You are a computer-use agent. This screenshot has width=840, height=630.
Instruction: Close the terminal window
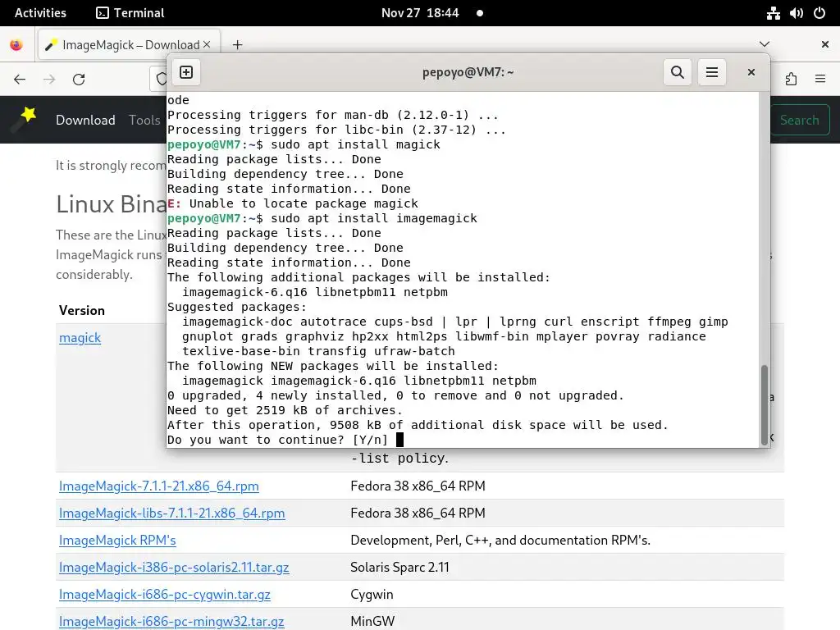751,72
